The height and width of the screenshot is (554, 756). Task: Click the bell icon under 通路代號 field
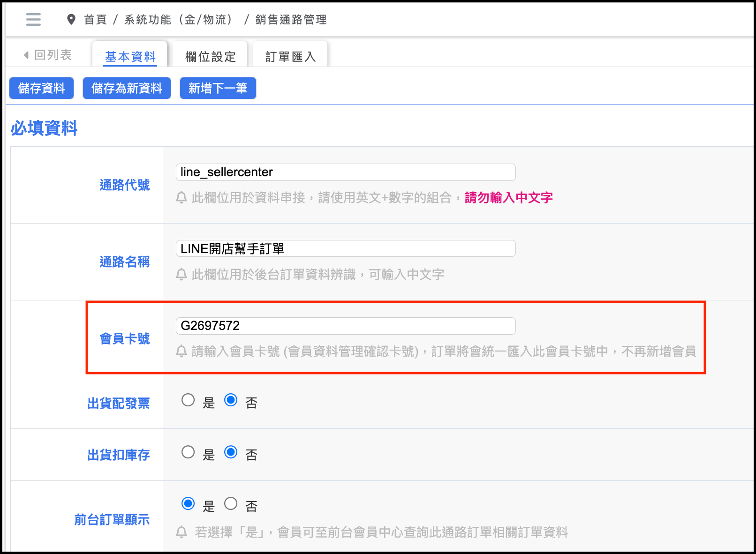pyautogui.click(x=181, y=198)
